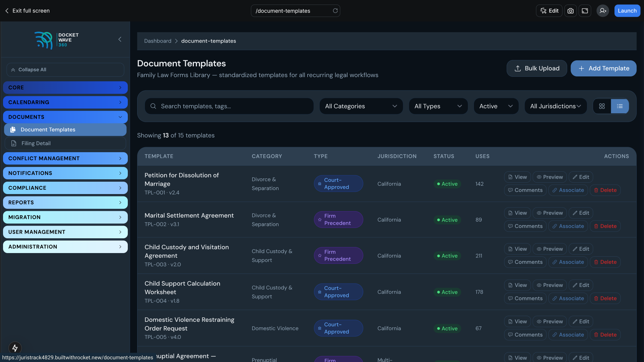Viewport: 644px width, 362px height.
Task: Open Comments for Child Custody and Visitation Agreement
Action: point(525,262)
